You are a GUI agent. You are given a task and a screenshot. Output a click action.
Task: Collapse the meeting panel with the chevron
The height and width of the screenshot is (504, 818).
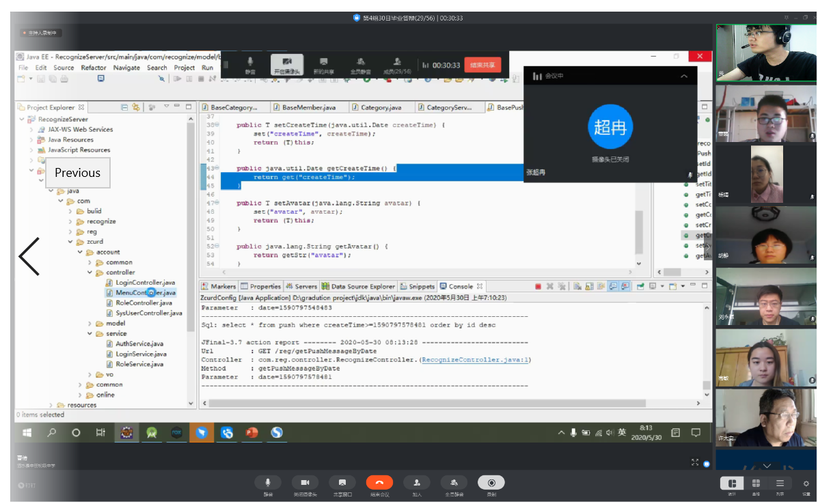click(684, 76)
